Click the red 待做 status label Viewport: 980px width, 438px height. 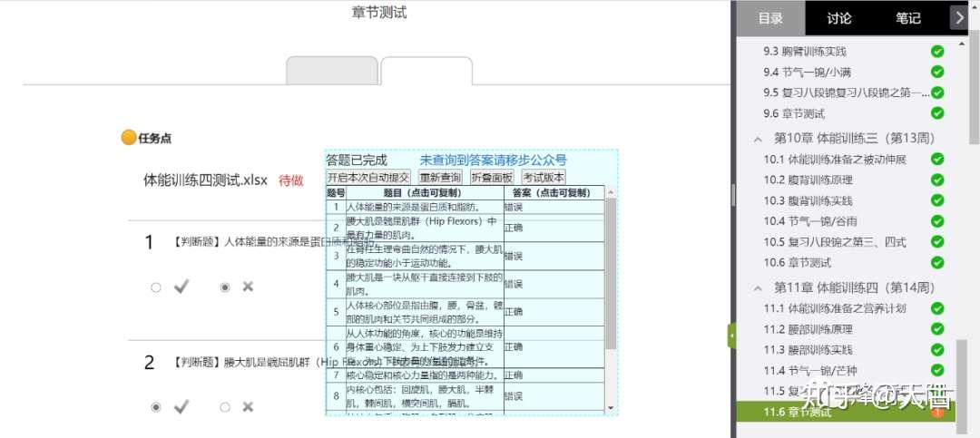291,180
